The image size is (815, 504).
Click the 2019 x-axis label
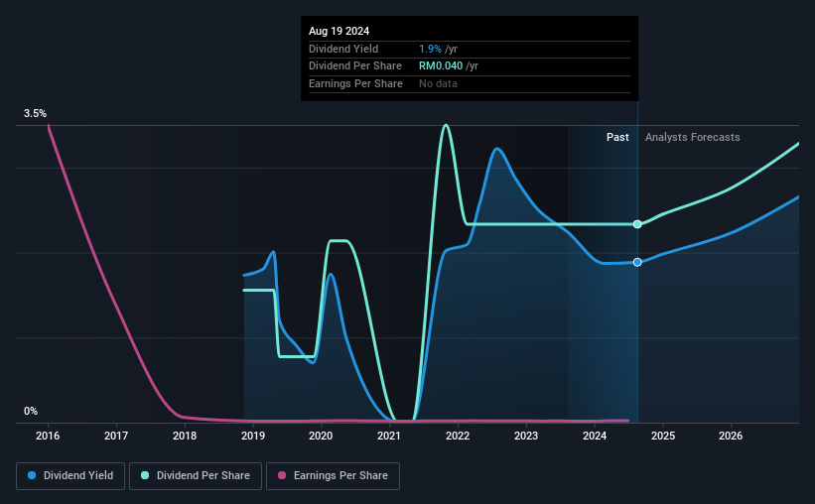pyautogui.click(x=253, y=436)
